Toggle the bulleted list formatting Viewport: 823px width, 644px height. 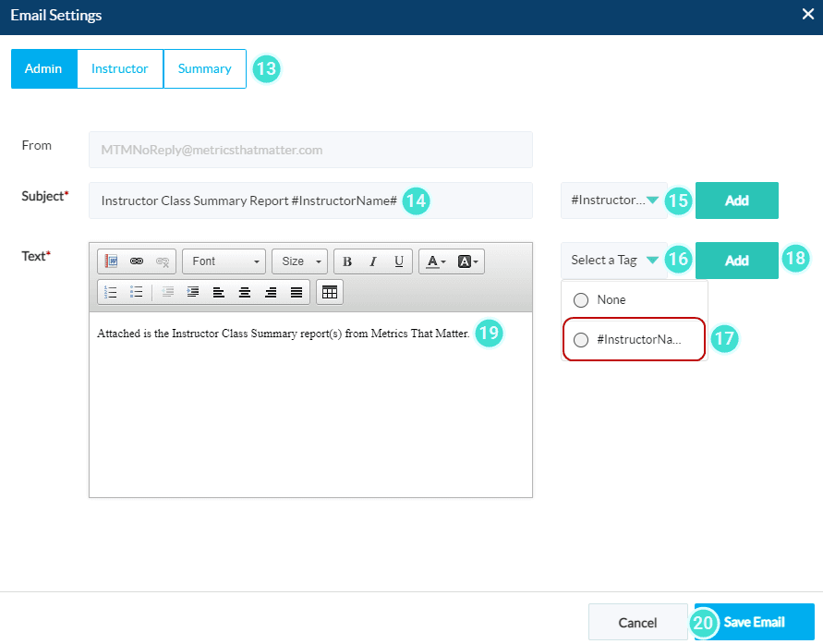click(x=136, y=291)
